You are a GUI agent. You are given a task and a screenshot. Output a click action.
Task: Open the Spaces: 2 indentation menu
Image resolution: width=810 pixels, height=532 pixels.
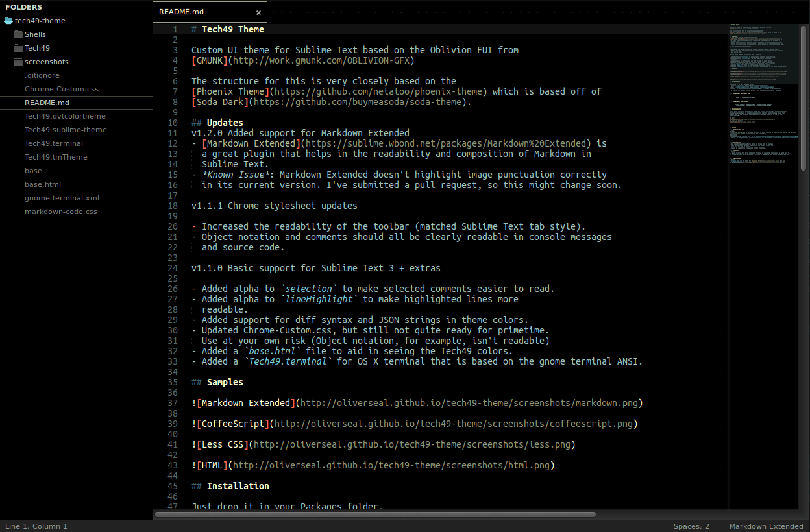coord(691,526)
